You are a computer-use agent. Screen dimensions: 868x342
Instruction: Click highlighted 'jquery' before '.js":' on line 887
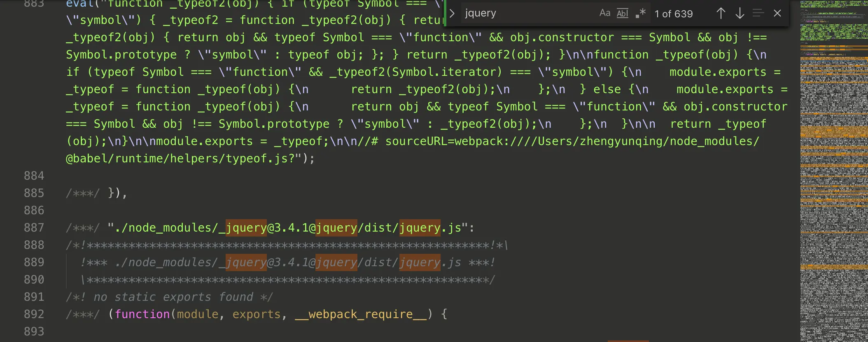click(x=420, y=227)
